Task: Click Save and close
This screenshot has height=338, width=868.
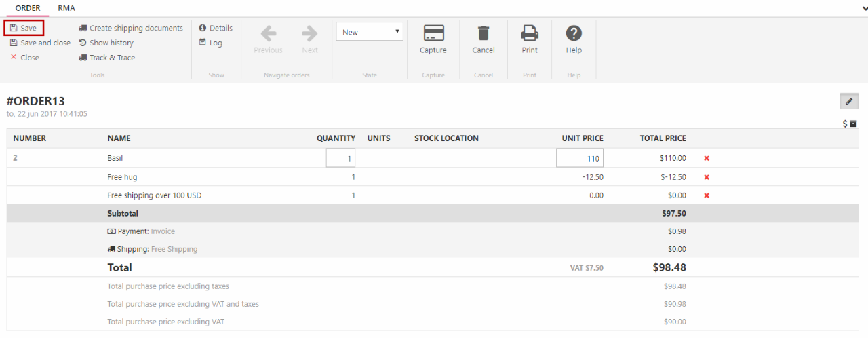Action: tap(40, 43)
